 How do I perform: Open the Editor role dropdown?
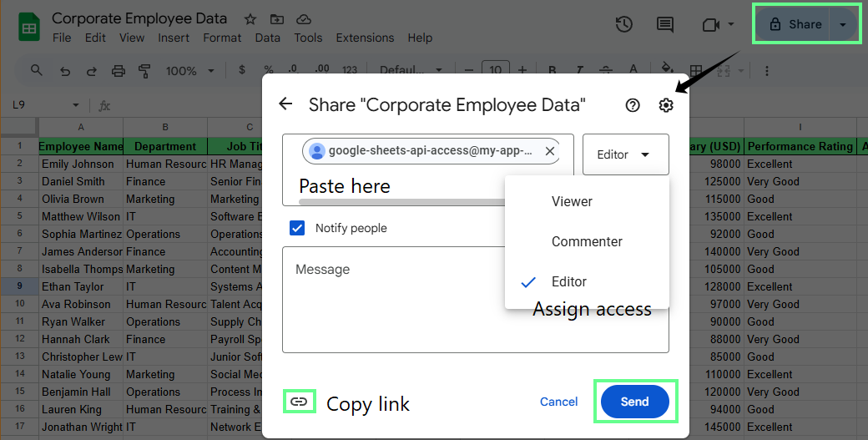(x=625, y=154)
